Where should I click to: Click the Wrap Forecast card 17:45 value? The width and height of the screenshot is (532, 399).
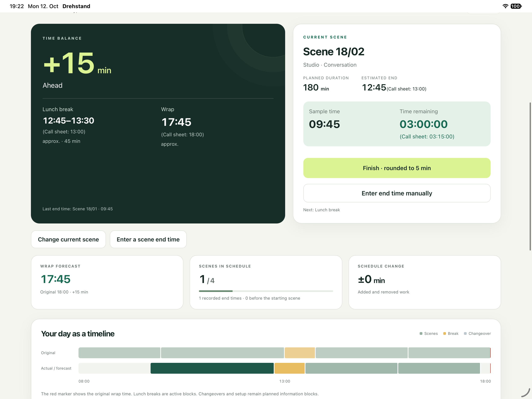tap(56, 279)
